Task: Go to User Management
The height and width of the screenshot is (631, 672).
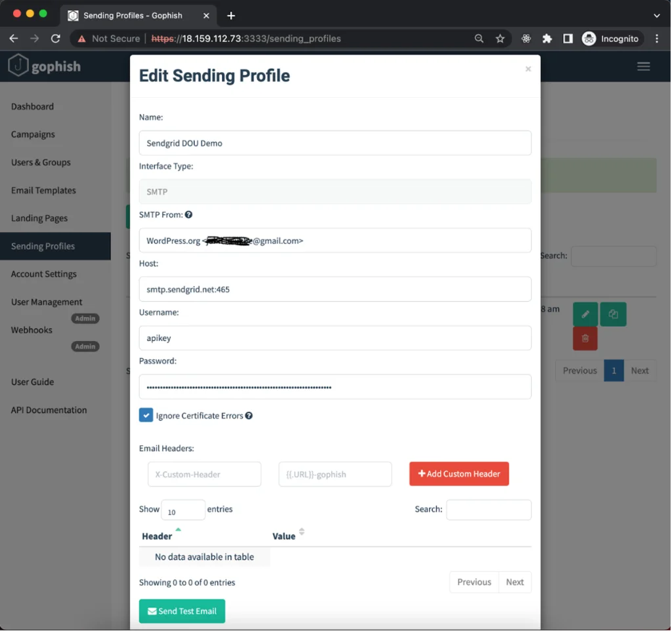Action: [x=47, y=302]
